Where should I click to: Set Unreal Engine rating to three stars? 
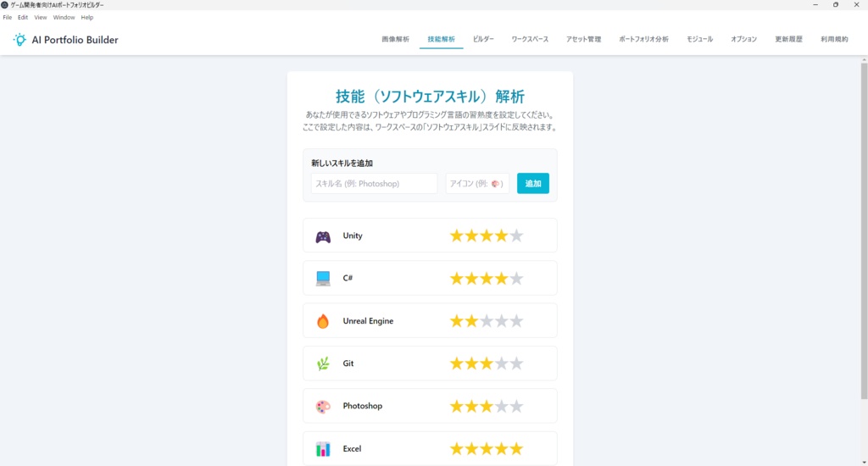coord(486,321)
